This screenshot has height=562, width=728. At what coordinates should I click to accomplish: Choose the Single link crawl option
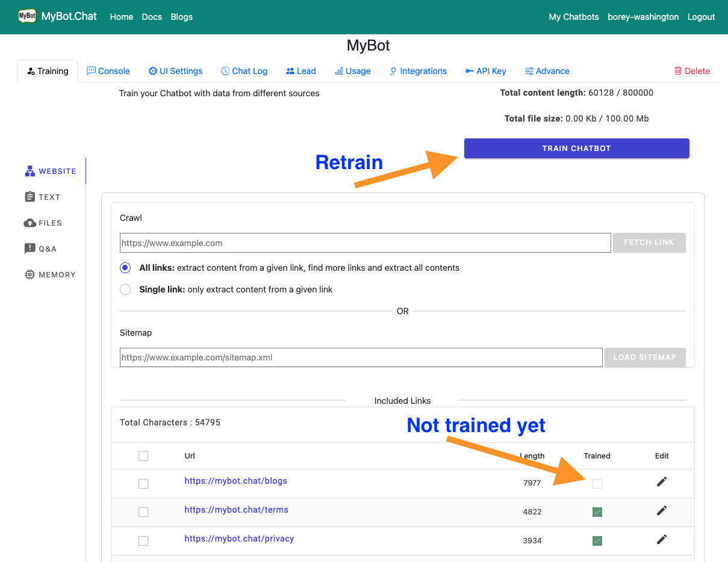[125, 289]
